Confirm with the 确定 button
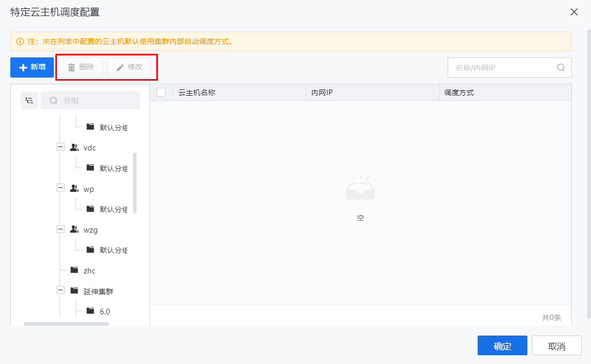591x364 pixels. 502,345
